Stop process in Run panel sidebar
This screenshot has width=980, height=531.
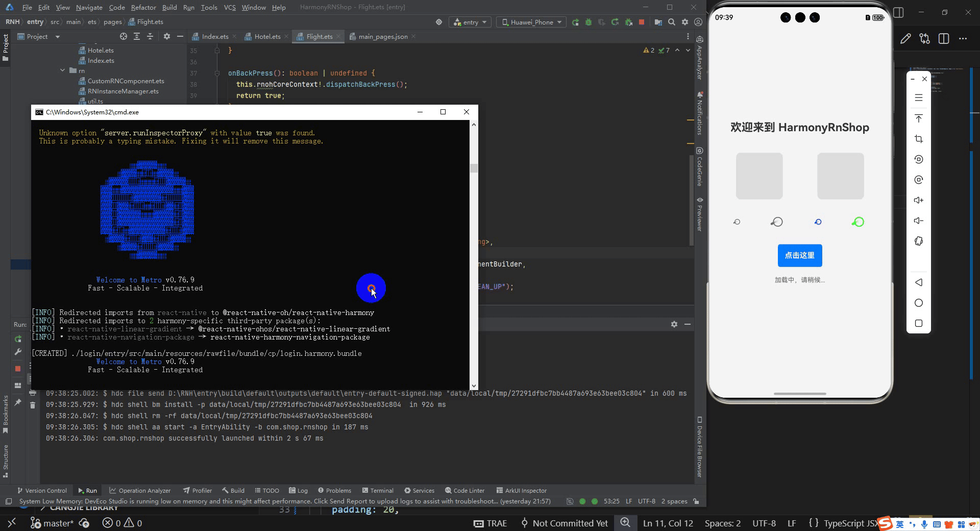[x=18, y=368]
